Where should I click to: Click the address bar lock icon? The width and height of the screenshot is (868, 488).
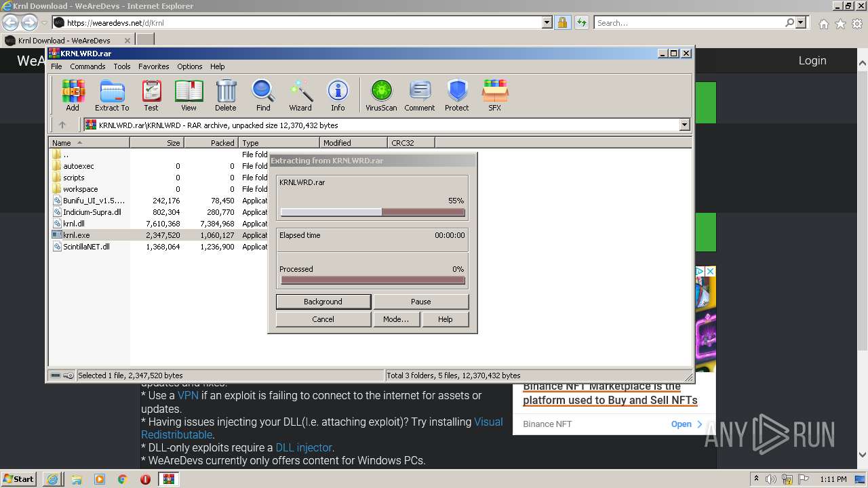563,22
